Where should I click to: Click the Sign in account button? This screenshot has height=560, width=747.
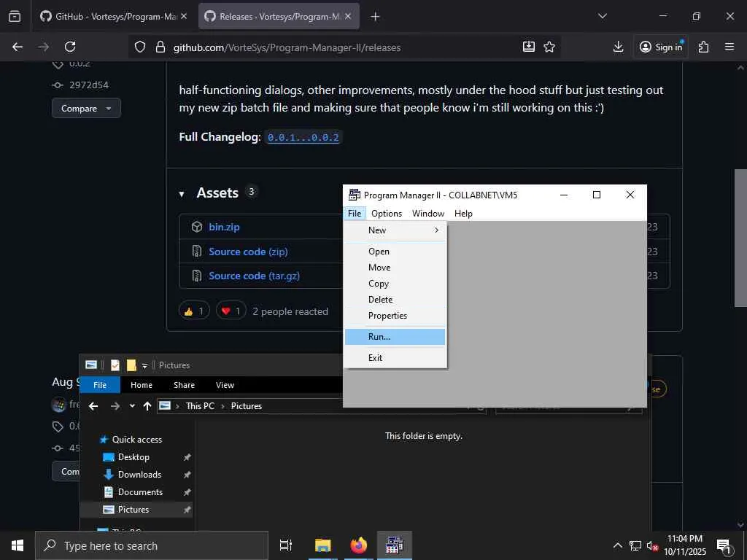pos(661,47)
